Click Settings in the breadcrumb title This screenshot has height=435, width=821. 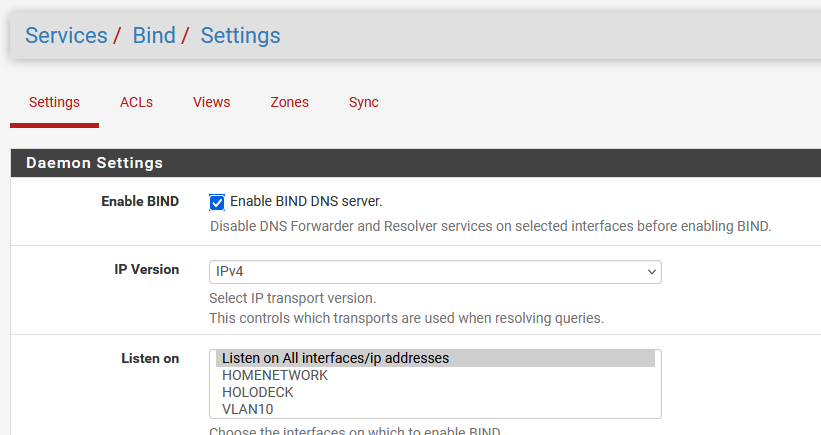(x=240, y=36)
